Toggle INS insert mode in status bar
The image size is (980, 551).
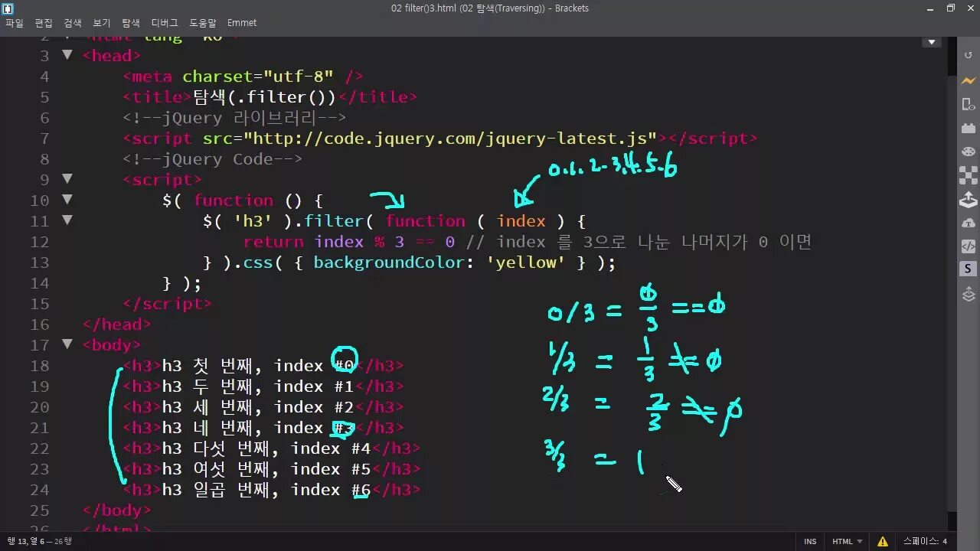tap(810, 541)
